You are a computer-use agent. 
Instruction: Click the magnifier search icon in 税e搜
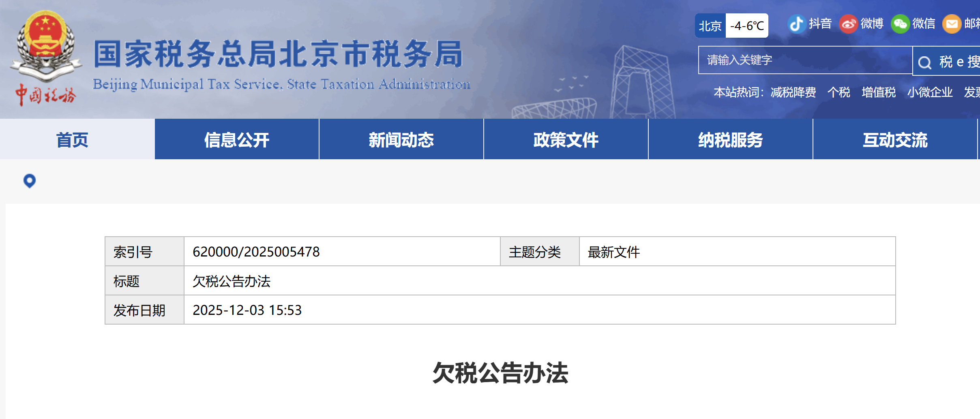click(x=925, y=62)
